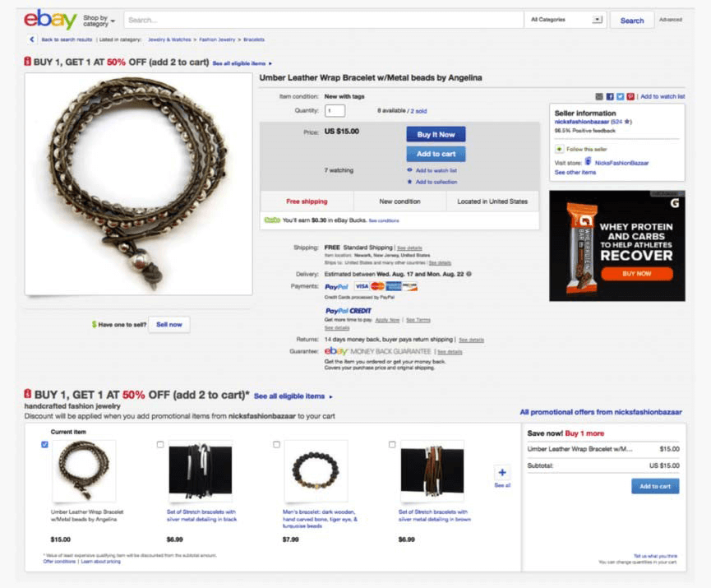
Task: Click the Quantity input field
Action: (x=335, y=110)
